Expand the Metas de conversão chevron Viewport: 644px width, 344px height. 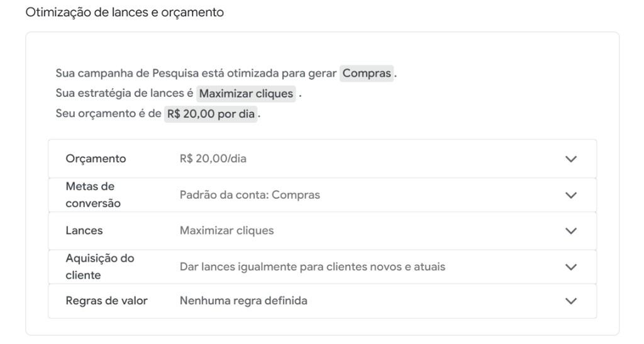click(571, 195)
